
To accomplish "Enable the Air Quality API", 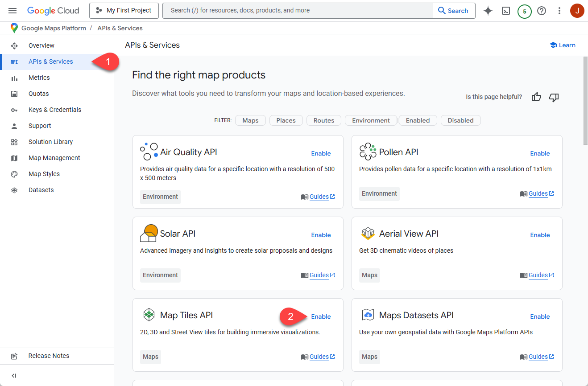I will point(321,153).
